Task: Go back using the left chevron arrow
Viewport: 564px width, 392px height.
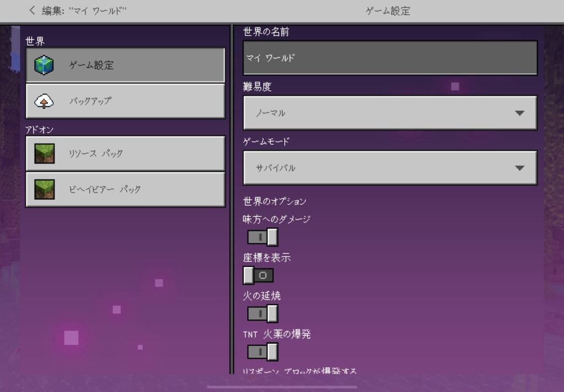Action: click(32, 10)
